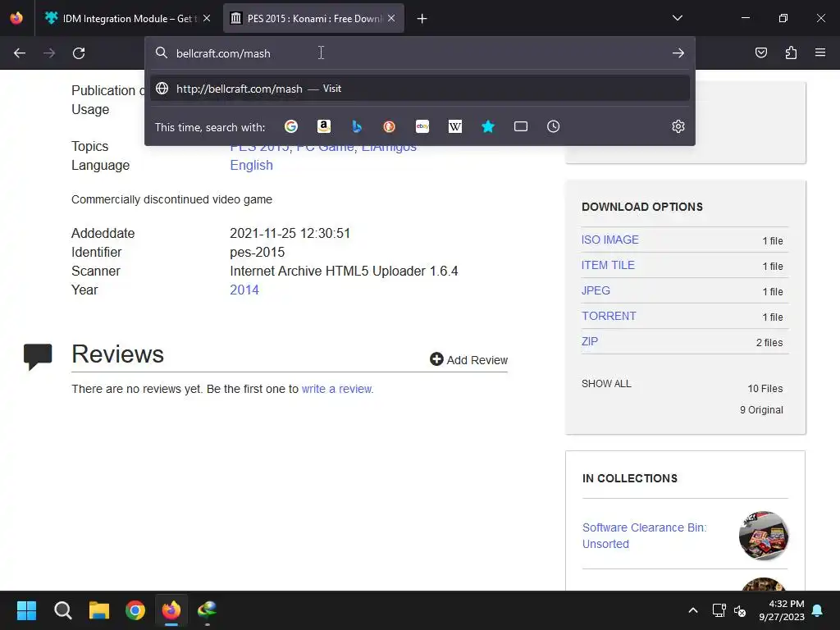Open the Save to Pocket button
This screenshot has height=630, width=840.
[x=761, y=52]
